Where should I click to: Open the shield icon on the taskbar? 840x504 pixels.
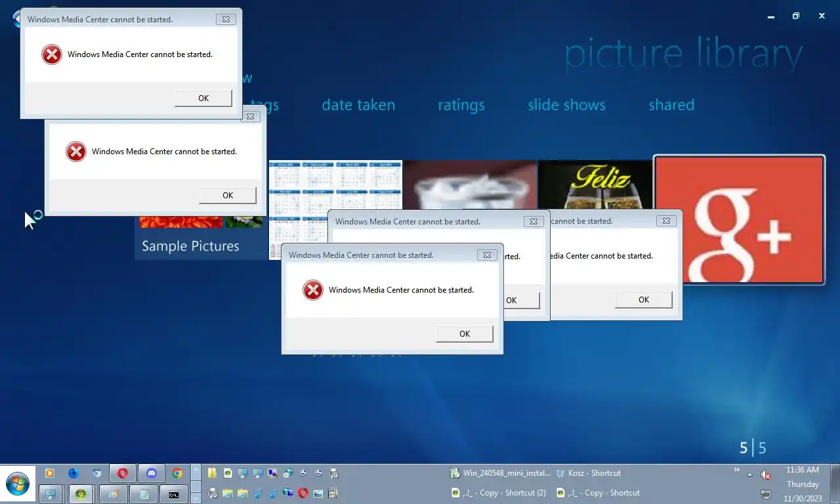(96, 473)
